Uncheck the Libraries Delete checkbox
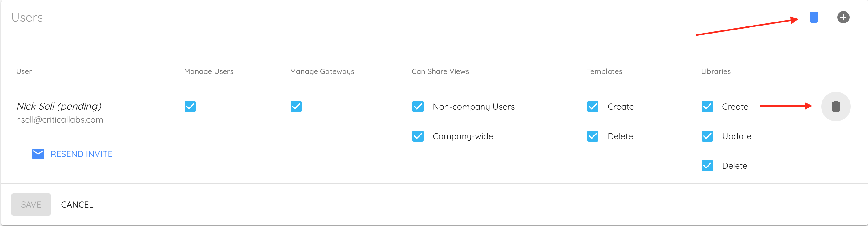Screen dimensions: 868x226 (x=707, y=166)
